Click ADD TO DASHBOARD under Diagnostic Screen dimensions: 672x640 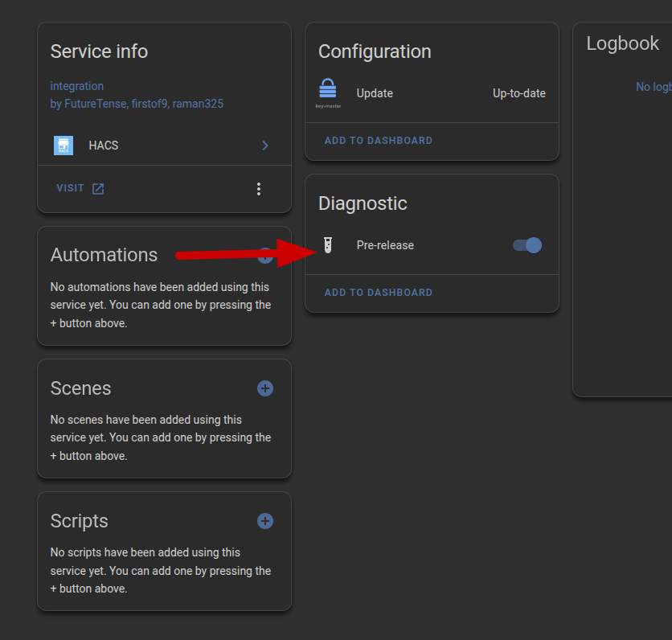click(379, 293)
